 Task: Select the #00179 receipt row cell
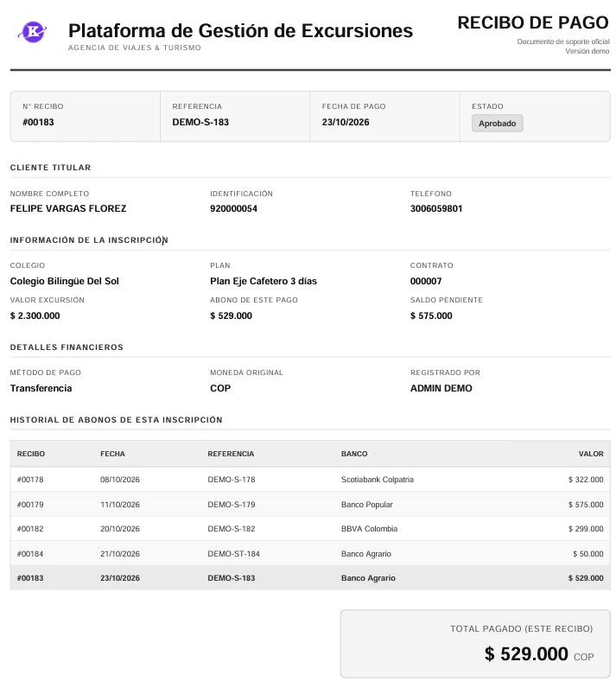pyautogui.click(x=30, y=505)
